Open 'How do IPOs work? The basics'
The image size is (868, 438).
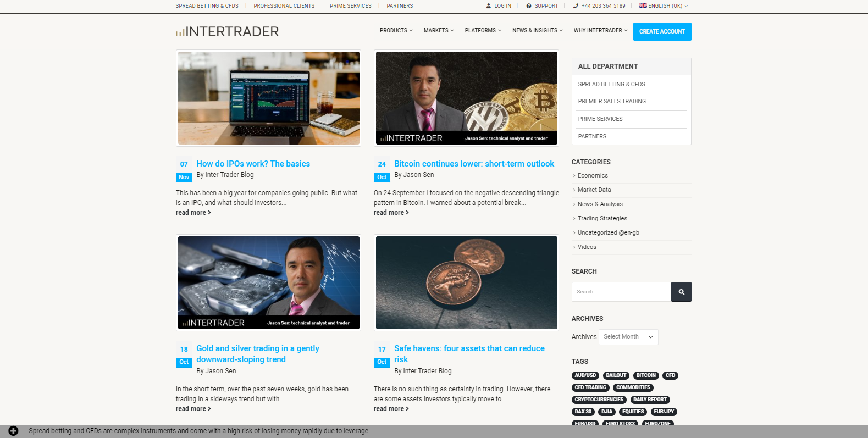point(253,164)
